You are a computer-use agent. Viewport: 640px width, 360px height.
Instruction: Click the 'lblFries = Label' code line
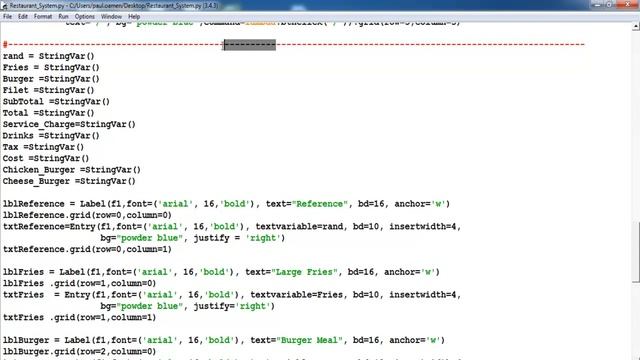coord(221,272)
